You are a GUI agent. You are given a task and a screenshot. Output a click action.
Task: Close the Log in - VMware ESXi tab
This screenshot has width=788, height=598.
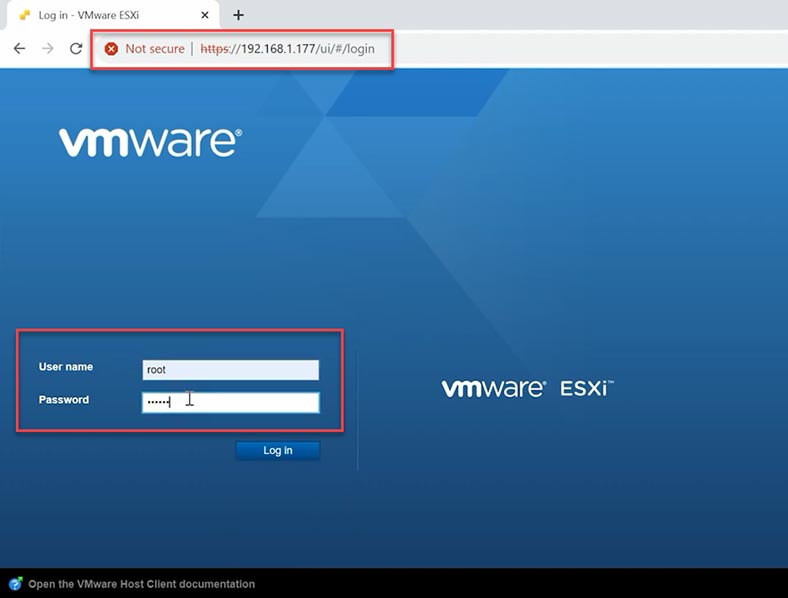point(205,15)
